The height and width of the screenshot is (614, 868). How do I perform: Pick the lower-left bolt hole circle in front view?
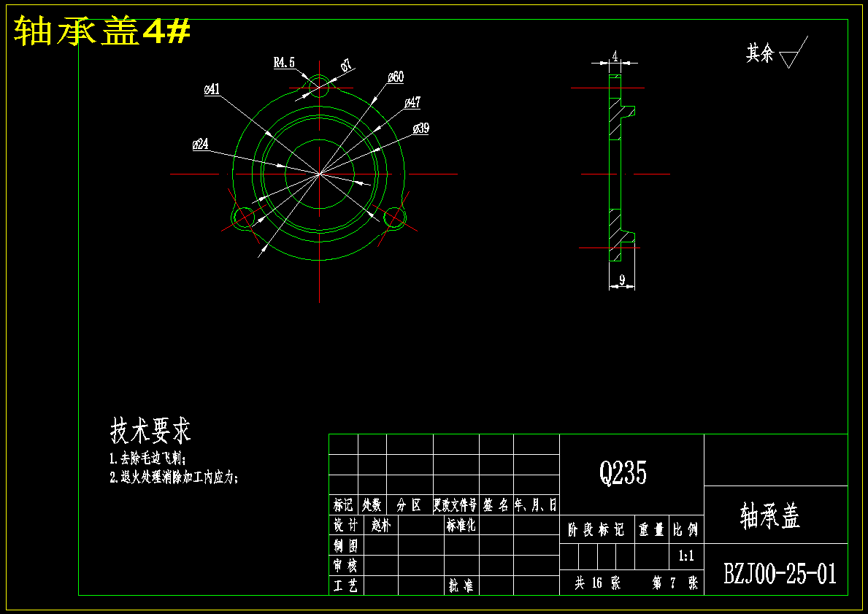tap(245, 217)
